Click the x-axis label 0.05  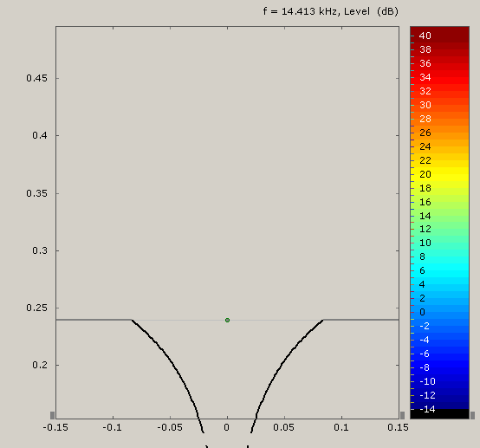click(x=284, y=427)
